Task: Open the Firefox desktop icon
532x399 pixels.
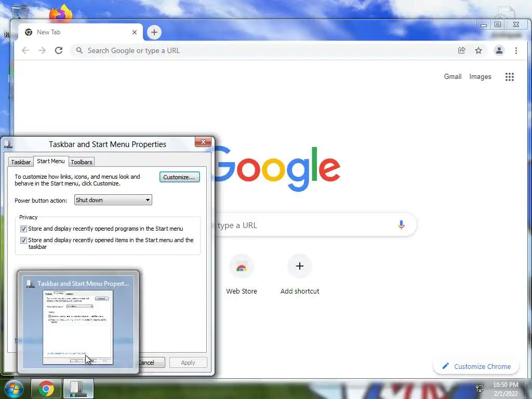Action: 61,14
